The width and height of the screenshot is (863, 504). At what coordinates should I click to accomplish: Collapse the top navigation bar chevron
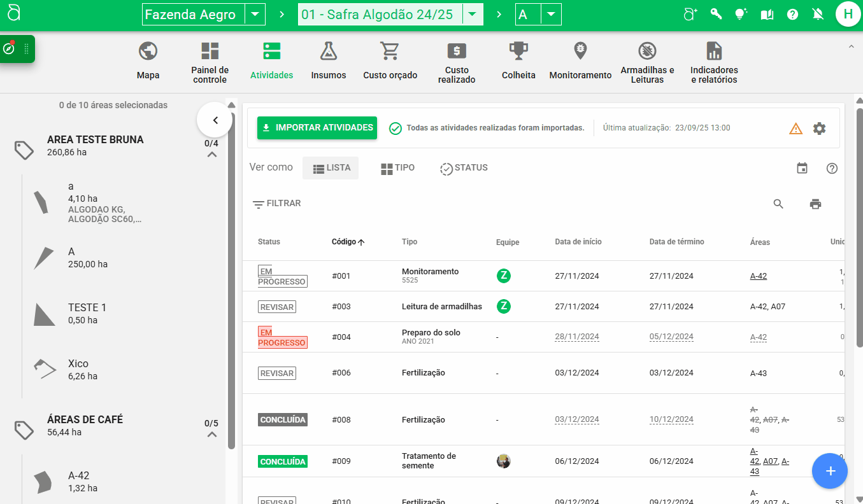coord(851,46)
